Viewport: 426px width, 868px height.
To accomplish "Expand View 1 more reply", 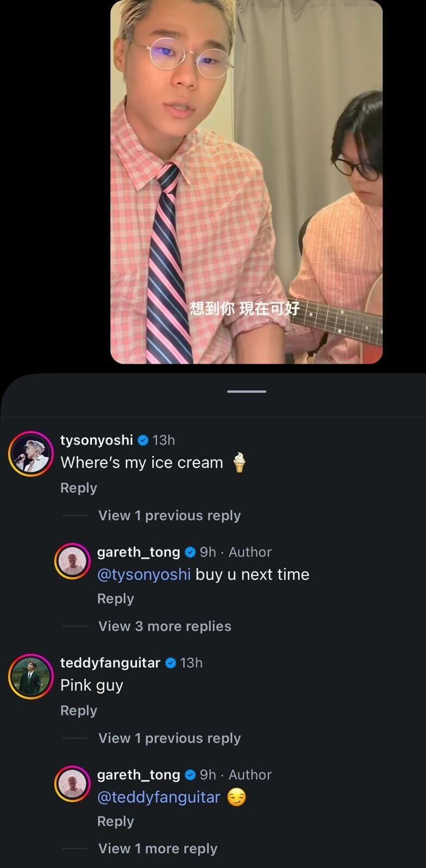I will [158, 848].
